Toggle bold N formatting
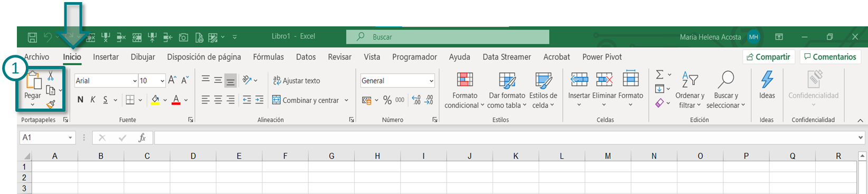Viewport: 868px width, 194px height. pyautogui.click(x=80, y=100)
